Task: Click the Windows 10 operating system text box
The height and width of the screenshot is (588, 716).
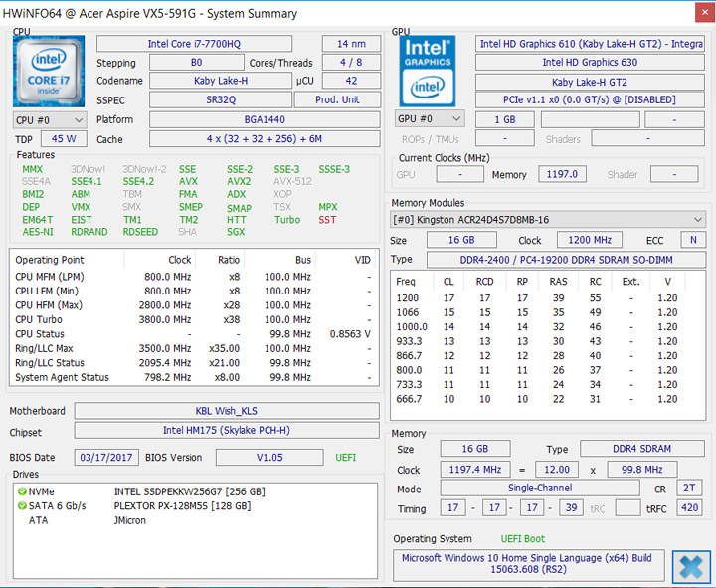Action: pos(527,565)
